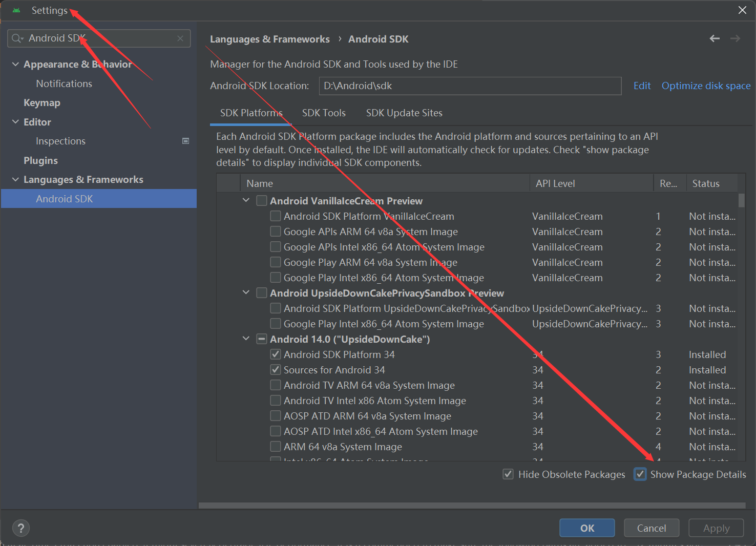The image size is (756, 546).
Task: Check Google Play ARM 64 v8a System Image
Action: [276, 262]
